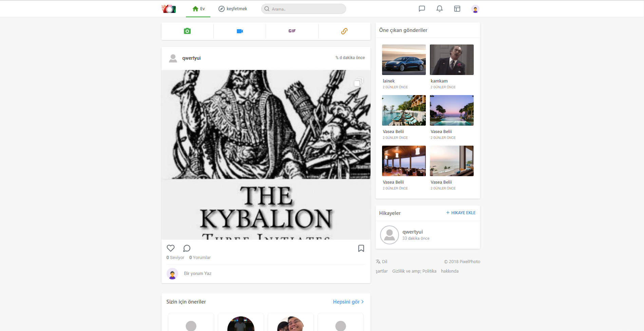Screen dimensions: 644x331
Task: Click your avatar beside the comment field
Action: [172, 274]
